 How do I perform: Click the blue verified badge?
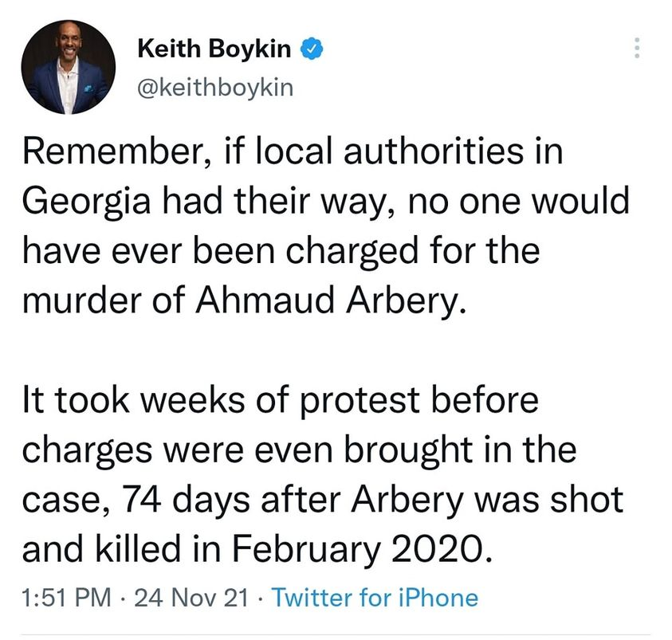(x=312, y=50)
